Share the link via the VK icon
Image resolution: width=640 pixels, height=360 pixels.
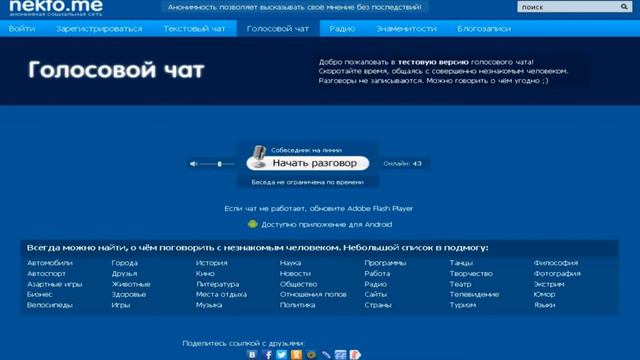coord(252,354)
